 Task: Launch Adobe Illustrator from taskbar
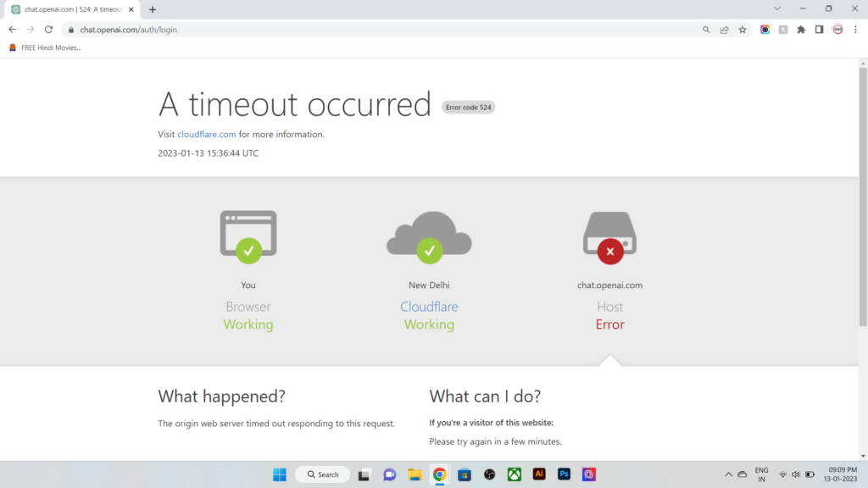539,474
